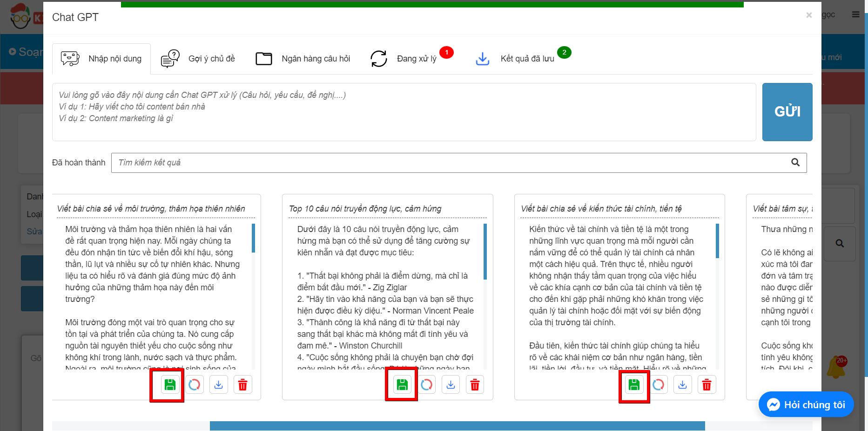Regenerate the môi trường article card
Viewport: 868px width, 431px height.
(194, 385)
